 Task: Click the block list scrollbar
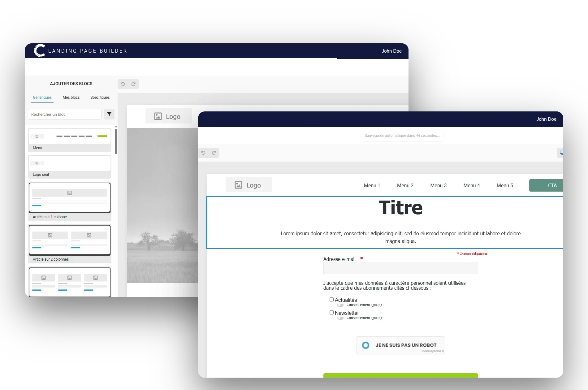click(116, 141)
